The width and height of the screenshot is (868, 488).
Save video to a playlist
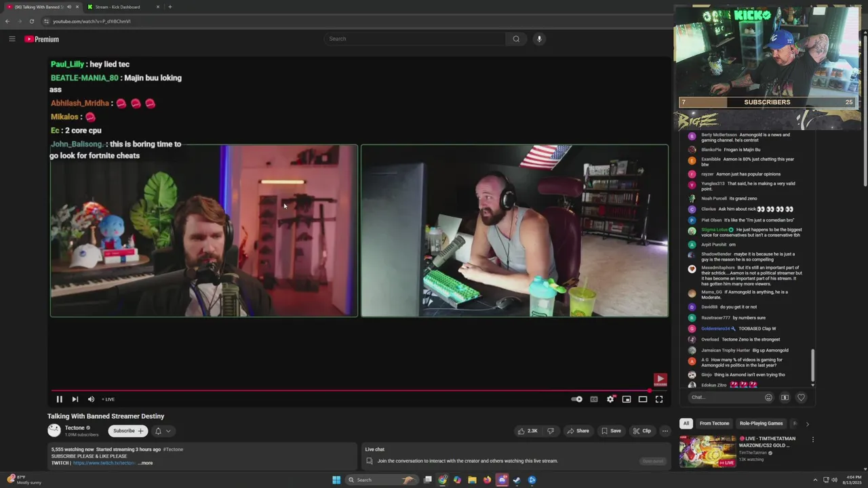coord(610,430)
